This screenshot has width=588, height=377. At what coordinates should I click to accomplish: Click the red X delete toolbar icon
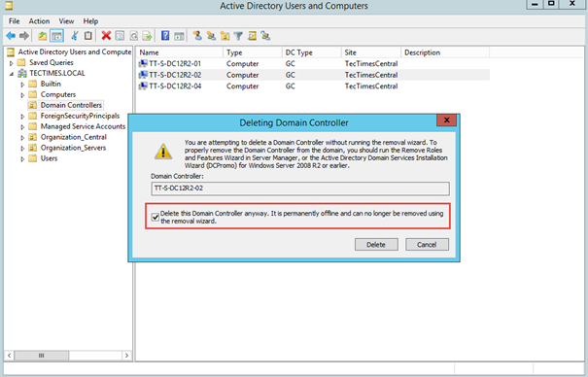click(106, 36)
